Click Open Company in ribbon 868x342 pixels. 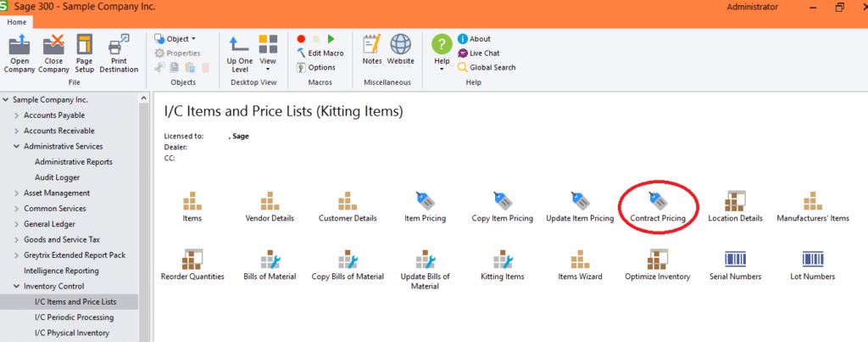point(19,53)
